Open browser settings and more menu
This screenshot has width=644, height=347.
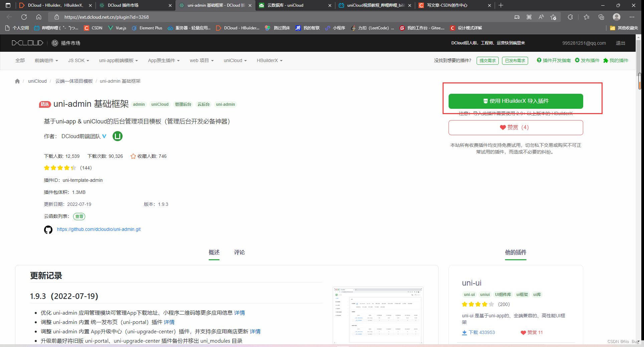tap(632, 17)
